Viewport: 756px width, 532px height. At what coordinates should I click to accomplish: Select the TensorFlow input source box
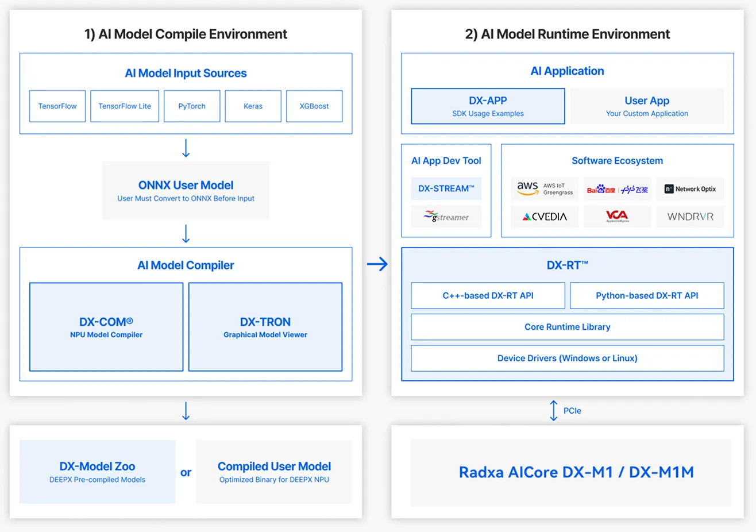coord(57,106)
